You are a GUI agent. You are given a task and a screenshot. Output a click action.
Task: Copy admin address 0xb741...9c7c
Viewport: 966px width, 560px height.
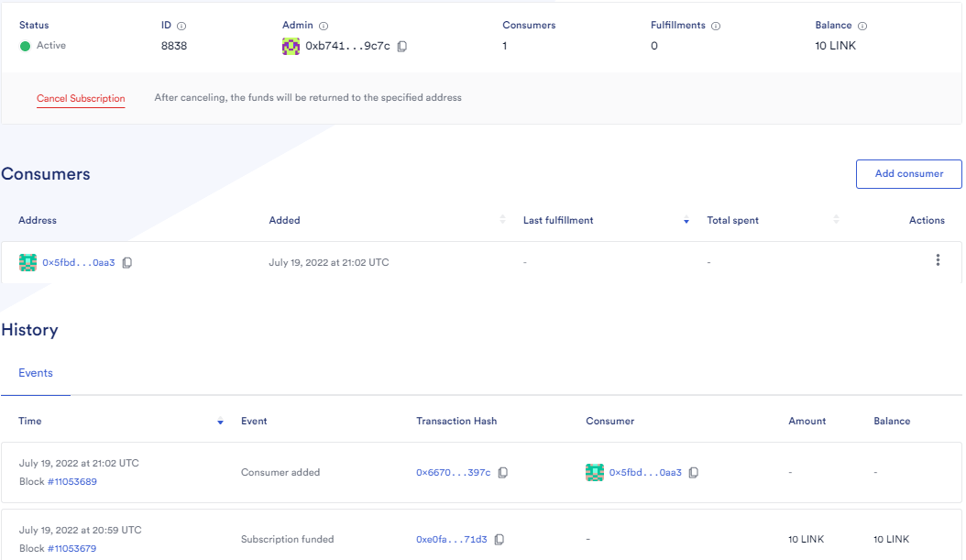click(x=402, y=46)
